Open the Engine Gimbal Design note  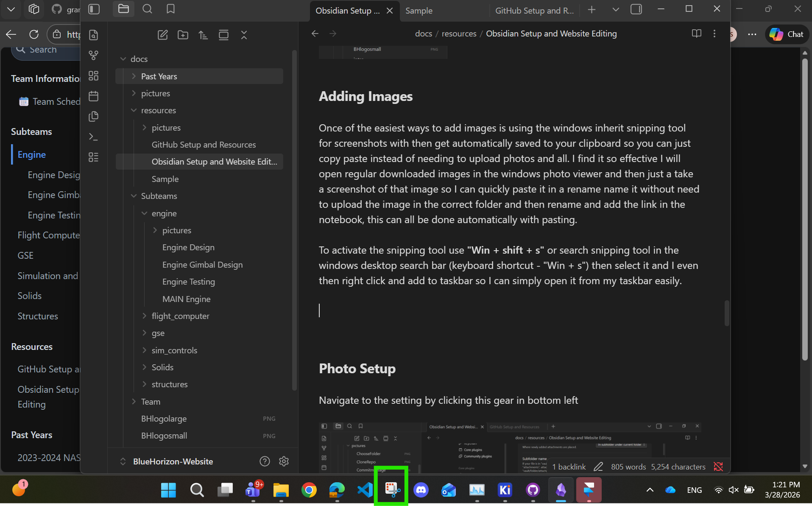[x=203, y=265]
